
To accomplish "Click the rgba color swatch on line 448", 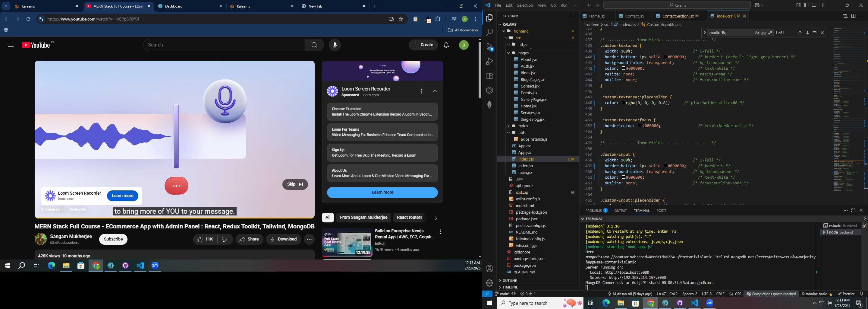I will click(x=623, y=103).
